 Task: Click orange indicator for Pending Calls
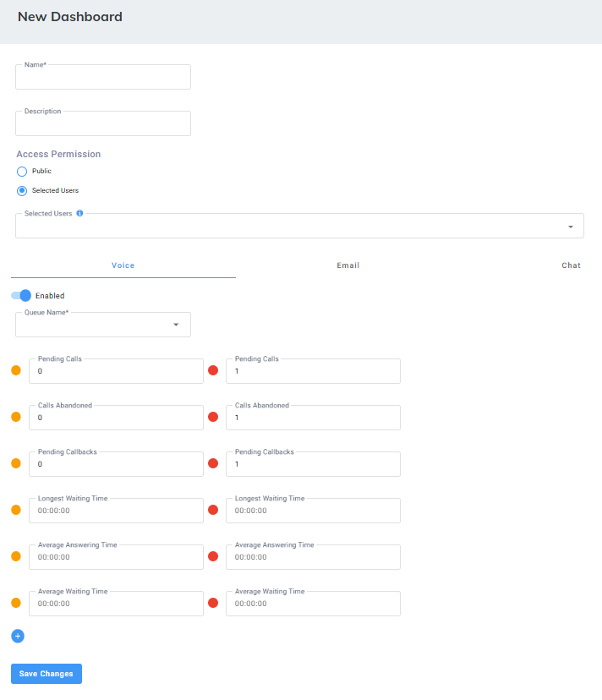coord(16,370)
